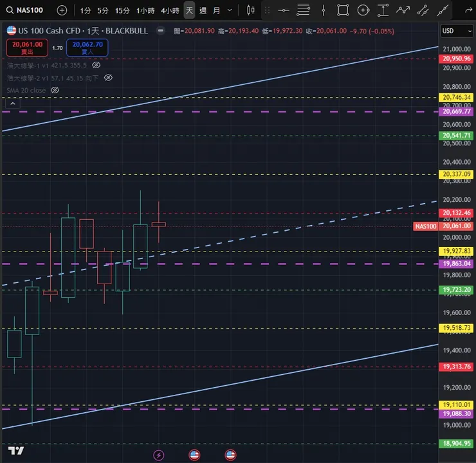Open the NAS100 symbol search
This screenshot has width=476, height=463.
click(25, 10)
